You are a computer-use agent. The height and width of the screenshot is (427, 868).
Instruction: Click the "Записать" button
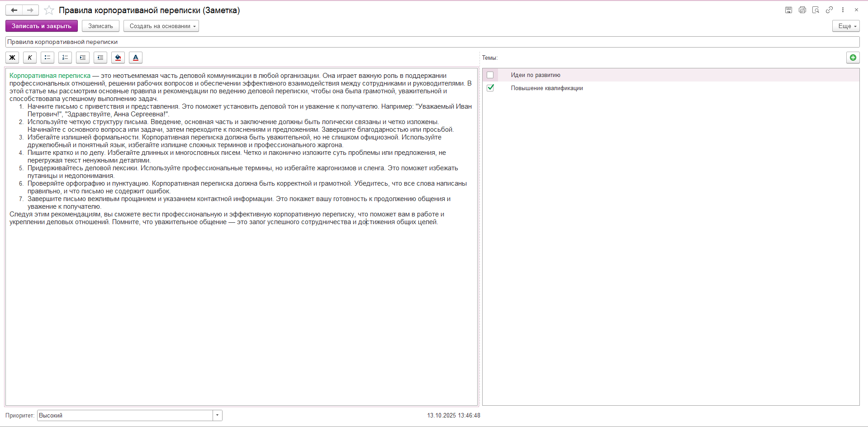(x=100, y=26)
